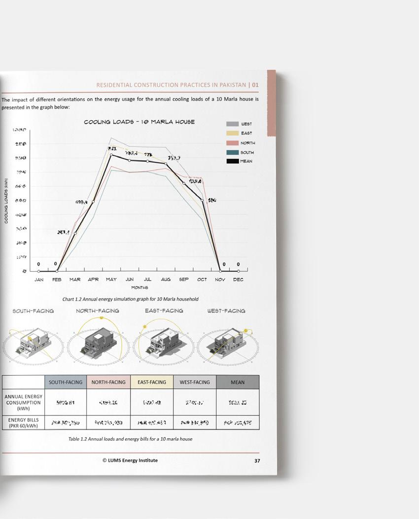Click the 'Energy Bills (PKR 60/kWh)' row label
This screenshot has height=519, width=420.
(x=24, y=423)
